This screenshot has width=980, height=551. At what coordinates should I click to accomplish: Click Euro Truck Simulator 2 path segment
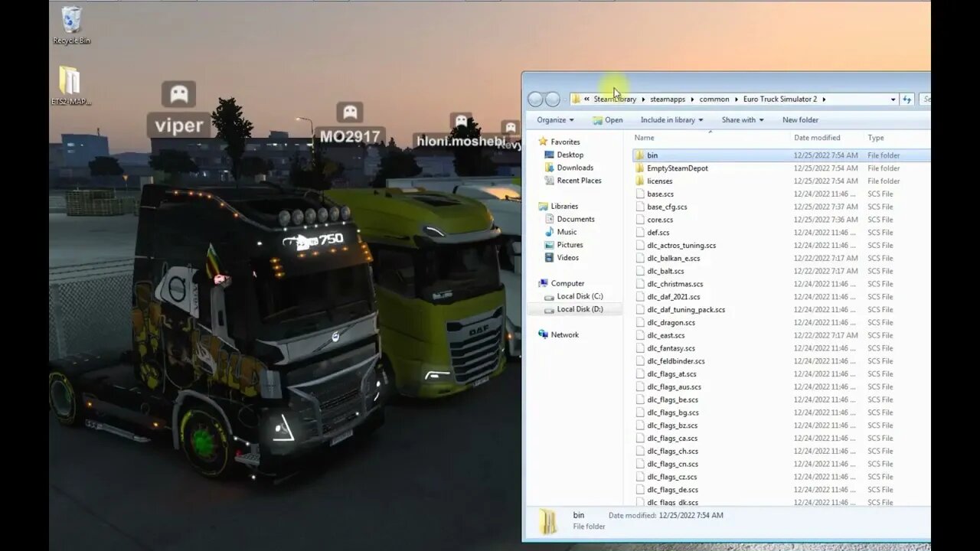(x=779, y=99)
